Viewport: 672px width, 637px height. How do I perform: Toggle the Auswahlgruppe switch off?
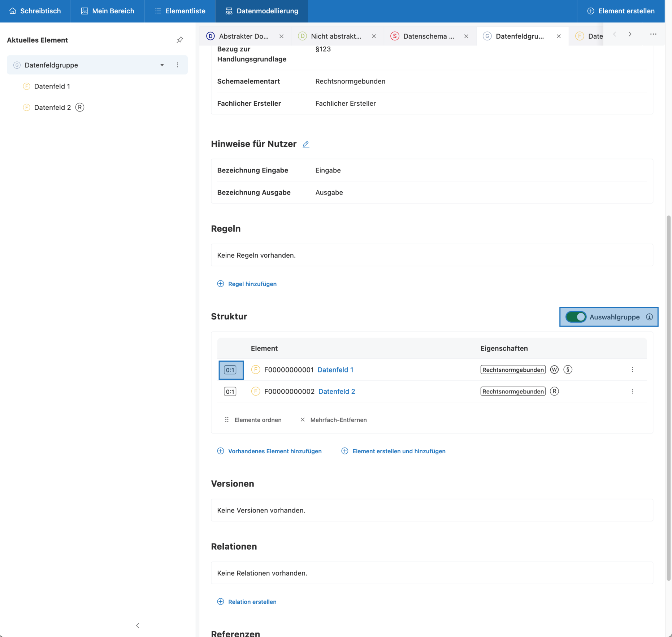(x=576, y=317)
